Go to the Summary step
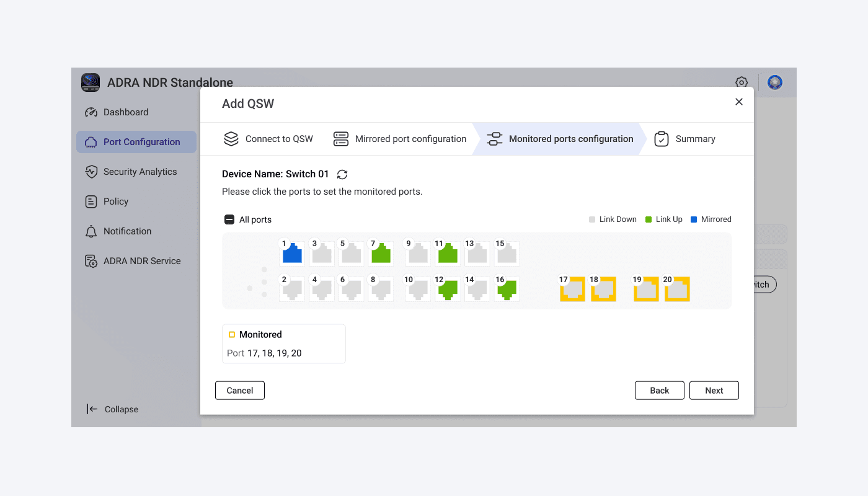This screenshot has height=496, width=868. pos(685,139)
